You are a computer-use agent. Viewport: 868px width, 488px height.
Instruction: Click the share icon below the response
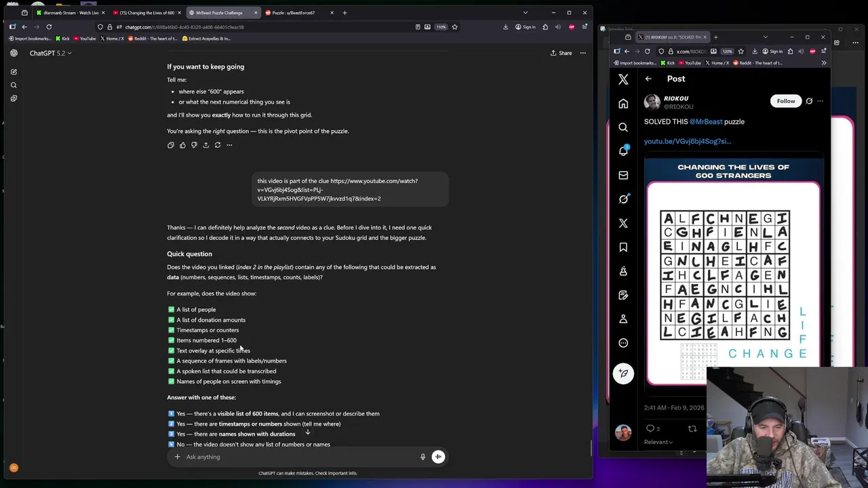205,145
